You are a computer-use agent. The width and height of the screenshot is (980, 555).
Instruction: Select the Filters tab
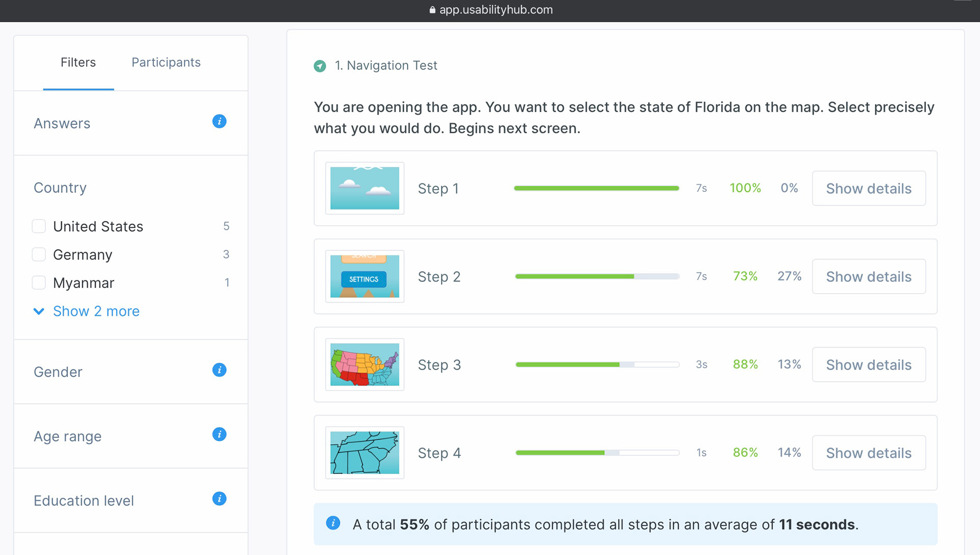click(78, 62)
